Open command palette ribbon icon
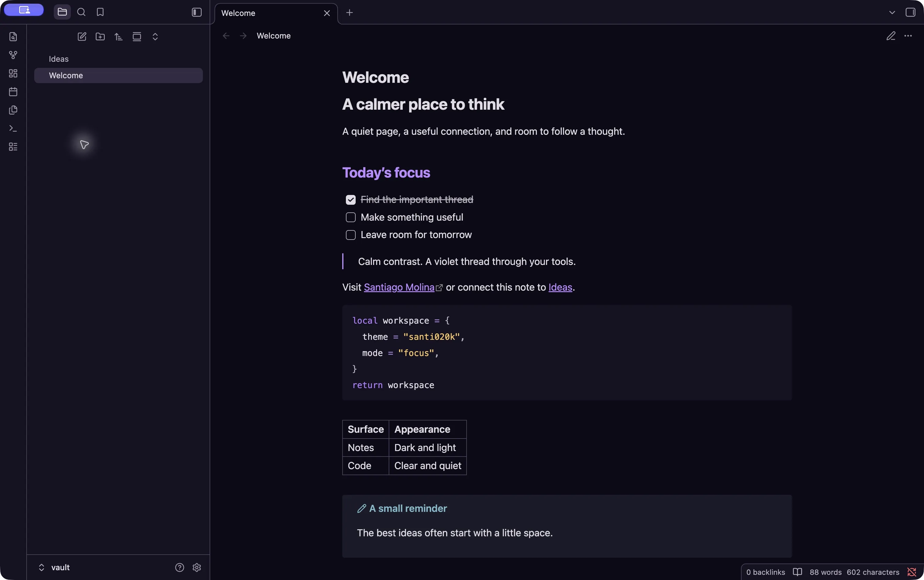The image size is (924, 580). 13,129
